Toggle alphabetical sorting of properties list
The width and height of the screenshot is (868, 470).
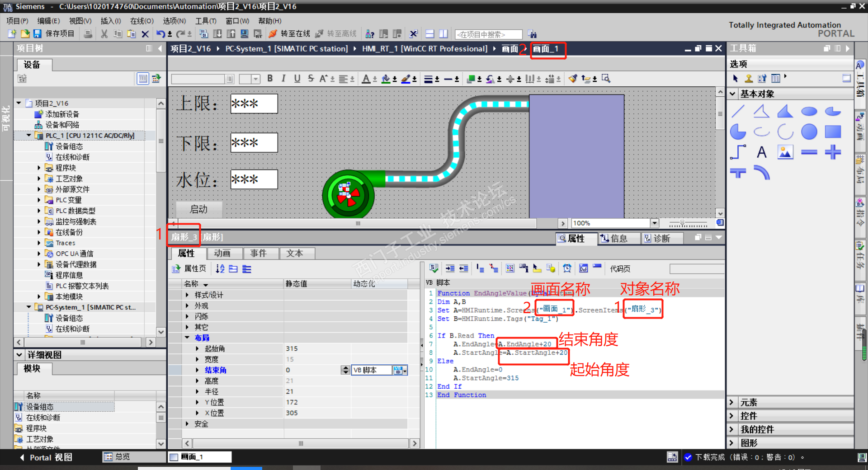(x=220, y=269)
